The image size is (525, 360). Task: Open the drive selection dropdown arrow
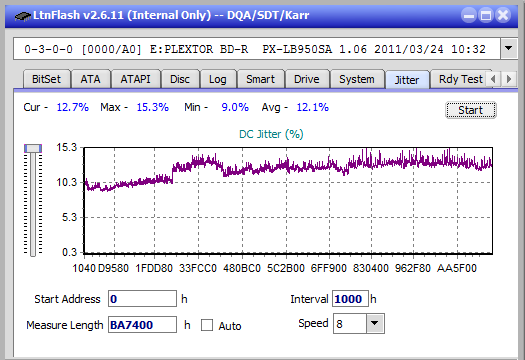508,49
